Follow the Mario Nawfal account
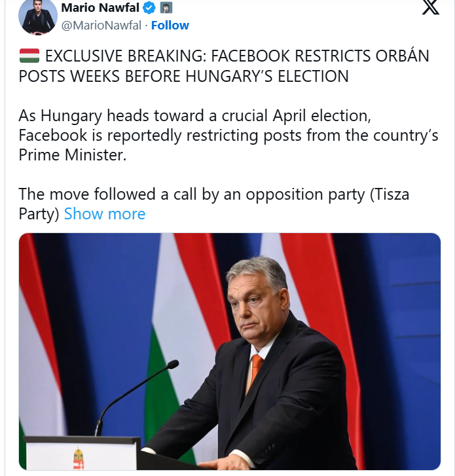Image resolution: width=455 pixels, height=476 pixels. (x=170, y=26)
